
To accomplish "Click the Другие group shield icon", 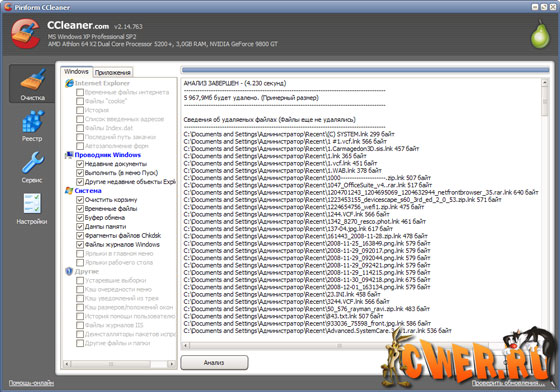I will click(x=69, y=271).
